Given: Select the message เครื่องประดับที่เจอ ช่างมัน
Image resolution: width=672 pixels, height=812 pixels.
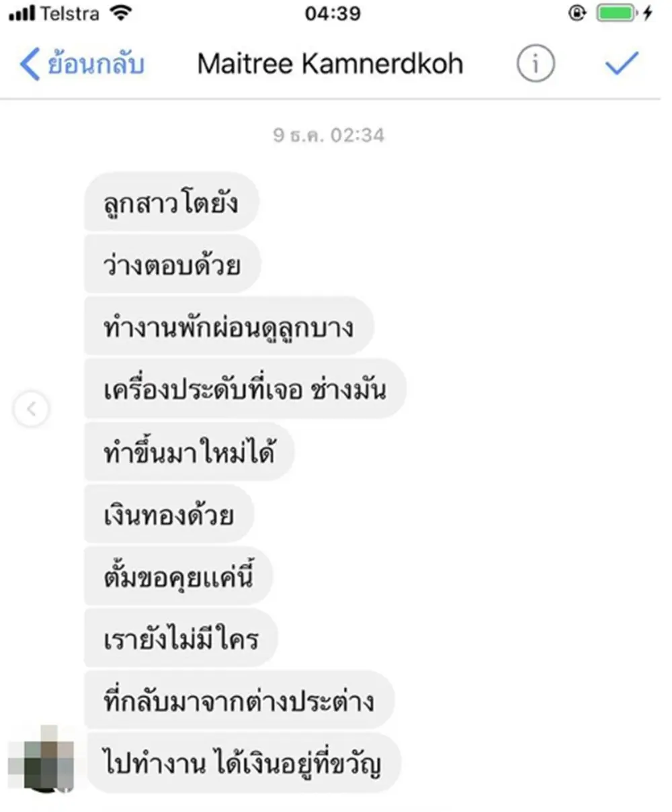Looking at the screenshot, I should point(245,390).
